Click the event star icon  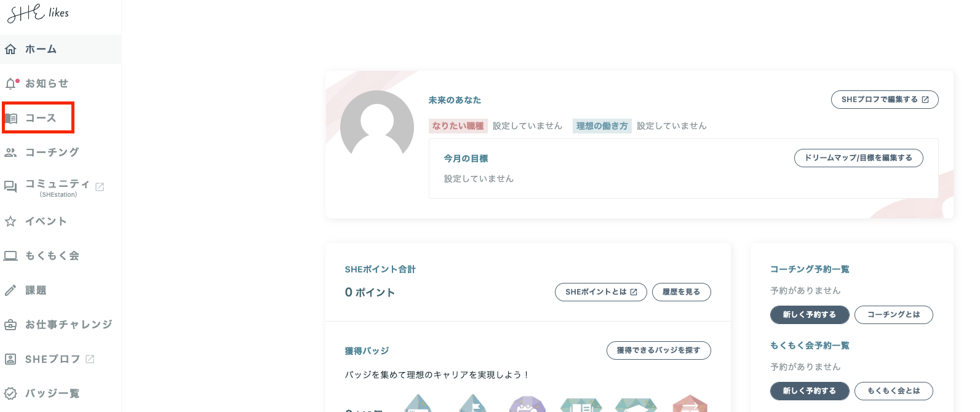point(10,221)
